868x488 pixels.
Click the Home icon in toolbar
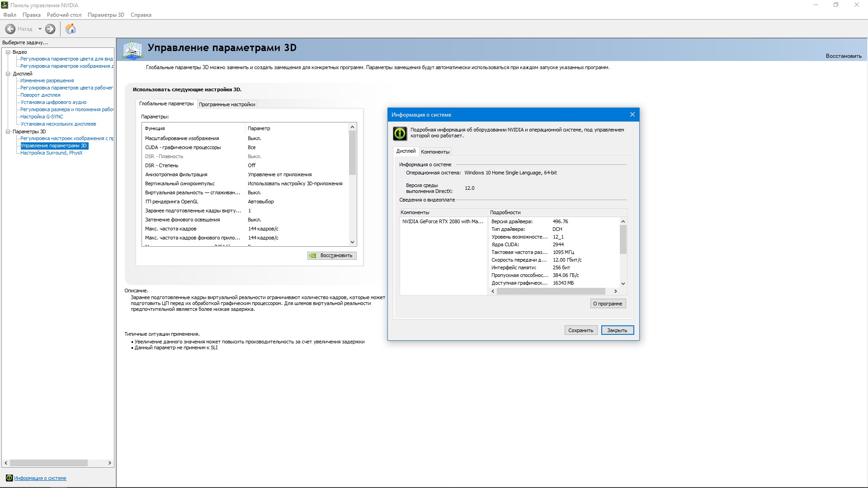[71, 29]
